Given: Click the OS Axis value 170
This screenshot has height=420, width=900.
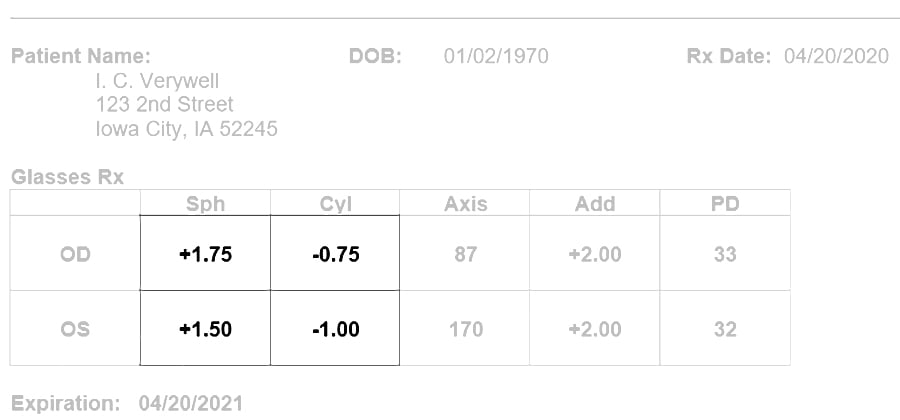Looking at the screenshot, I should point(465,329).
